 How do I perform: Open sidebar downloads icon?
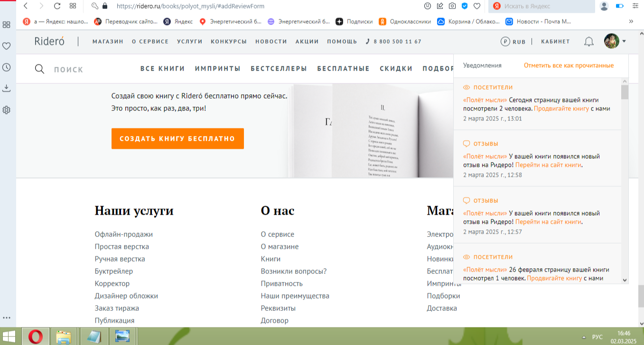pyautogui.click(x=7, y=88)
